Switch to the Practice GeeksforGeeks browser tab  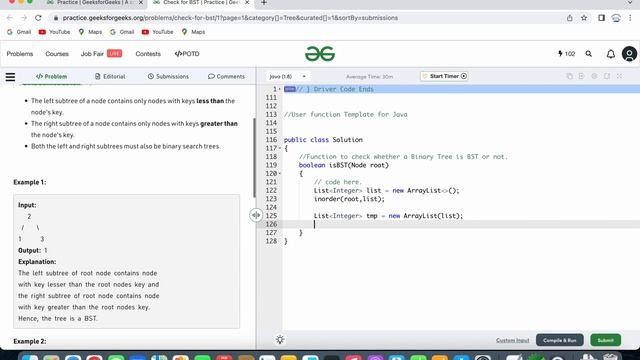[95, 3]
